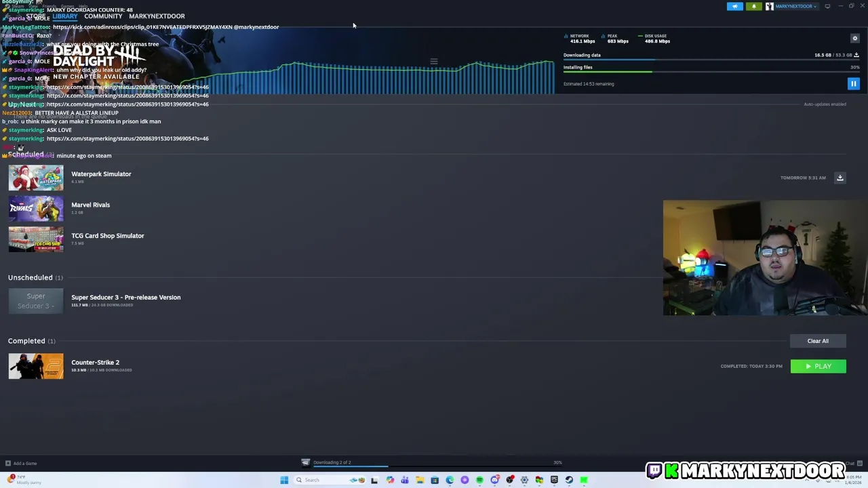The image size is (868, 488).
Task: Open TCG Card Shop Simulator thumbnail
Action: 36,239
